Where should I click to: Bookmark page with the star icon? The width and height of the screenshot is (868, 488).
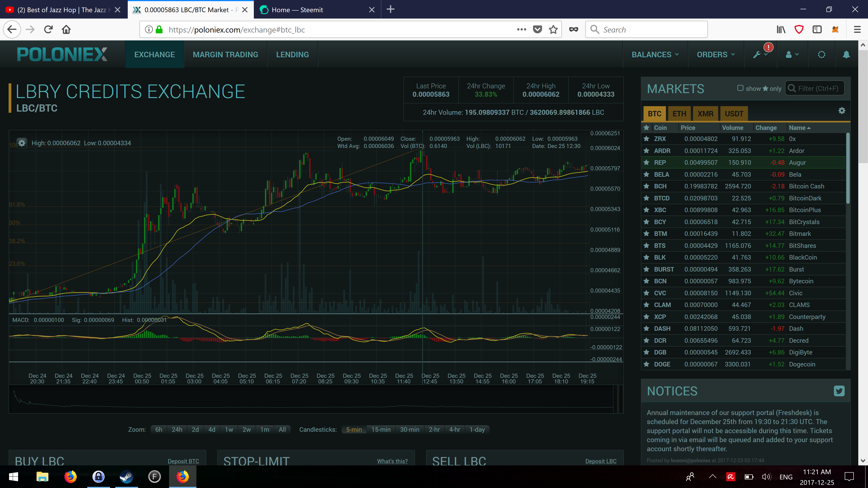point(553,30)
